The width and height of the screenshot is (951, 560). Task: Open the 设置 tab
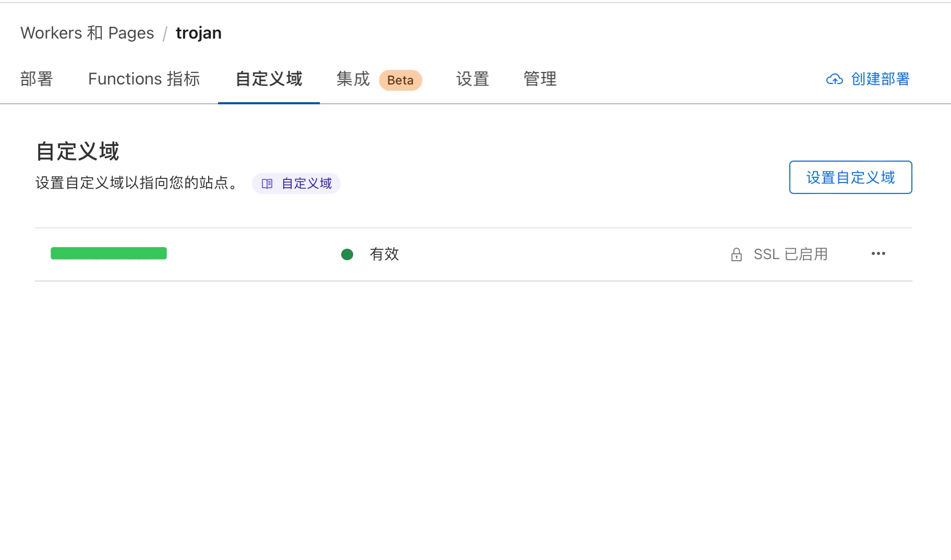[x=473, y=79]
